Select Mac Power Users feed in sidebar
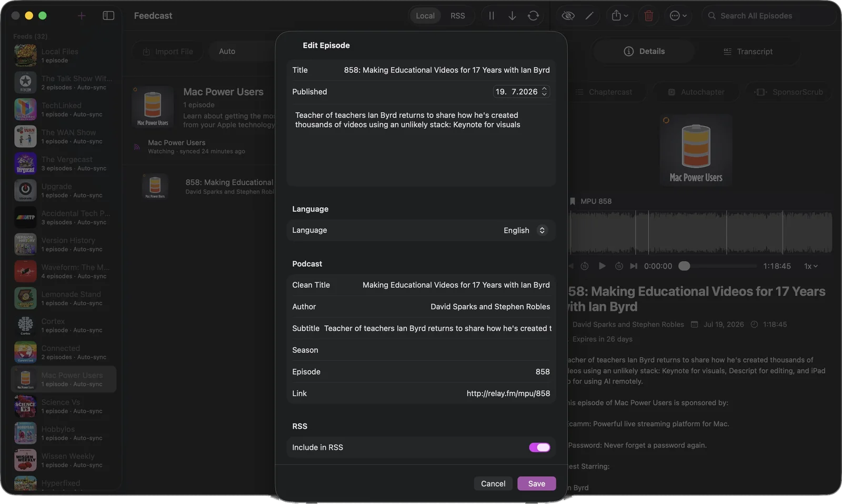 point(64,379)
